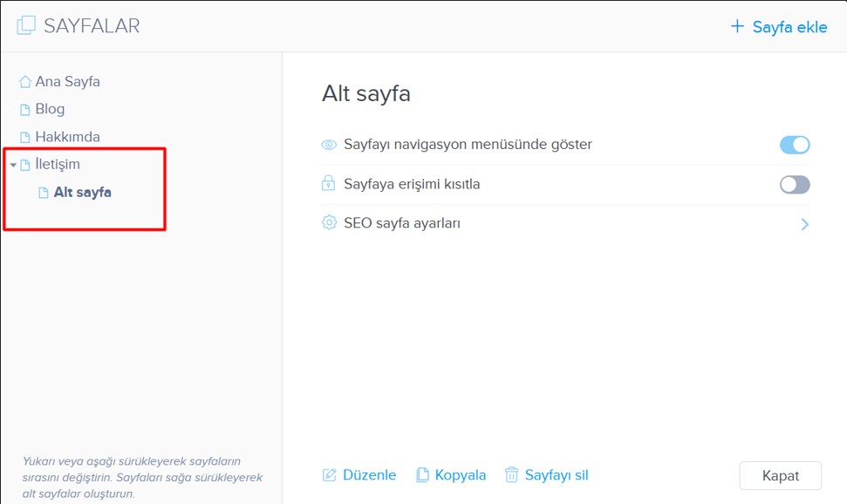Click the Sayfalar pages icon in header

(x=26, y=26)
